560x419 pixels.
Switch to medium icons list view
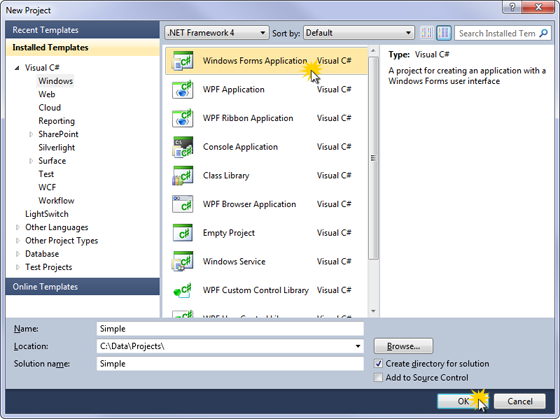(x=444, y=33)
